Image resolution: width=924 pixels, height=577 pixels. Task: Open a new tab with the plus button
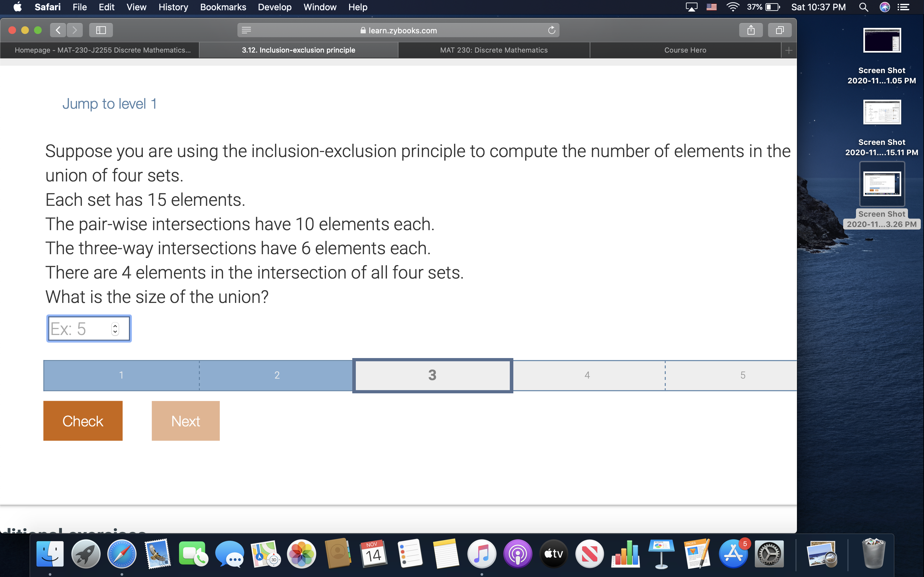pyautogui.click(x=789, y=50)
